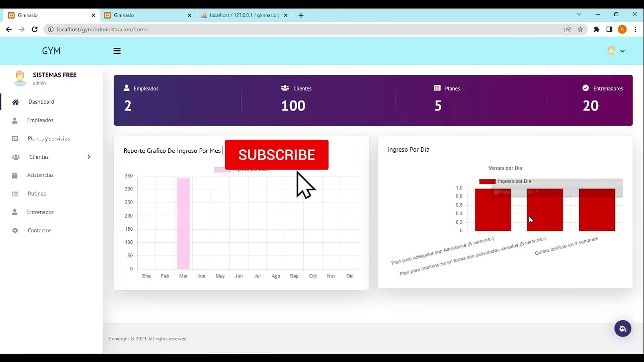This screenshot has width=644, height=362.
Task: Toggle the hamburger sidebar menu icon
Action: pyautogui.click(x=117, y=51)
